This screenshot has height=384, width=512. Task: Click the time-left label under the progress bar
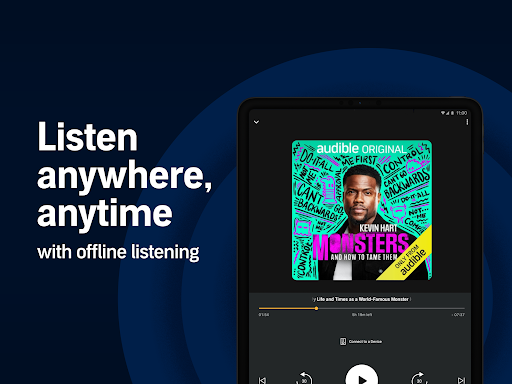tap(362, 315)
